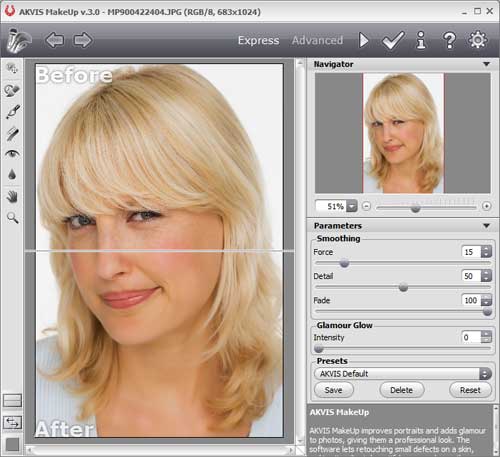Adjust the Force slider

pos(344,263)
